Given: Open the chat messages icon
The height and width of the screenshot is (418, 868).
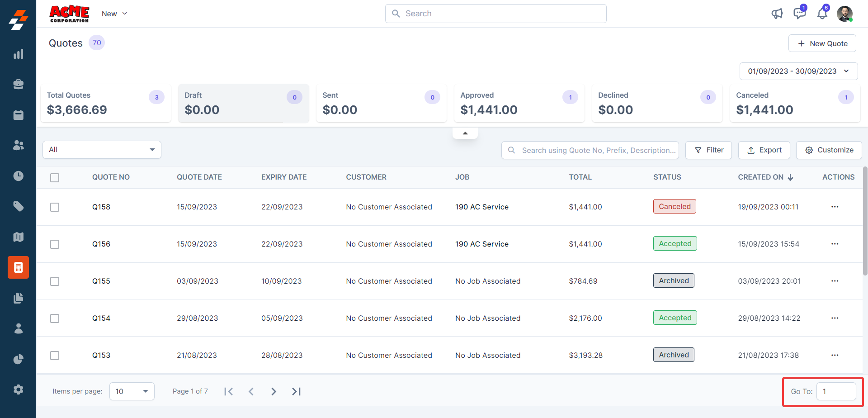Looking at the screenshot, I should [799, 14].
